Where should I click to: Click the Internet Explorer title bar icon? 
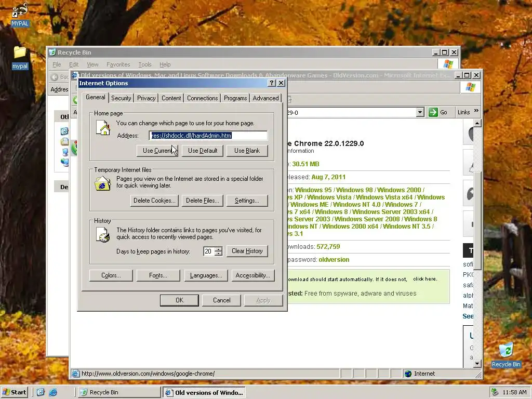(x=75, y=75)
